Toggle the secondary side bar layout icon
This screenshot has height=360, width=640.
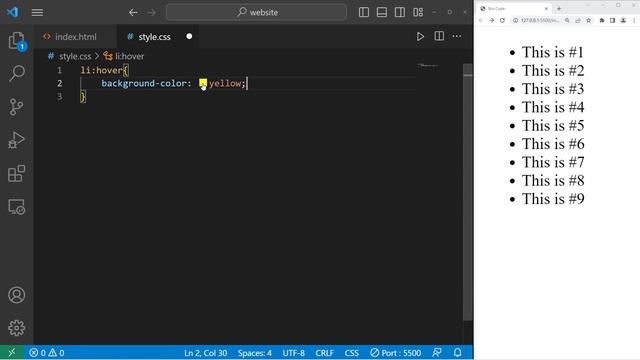400,12
